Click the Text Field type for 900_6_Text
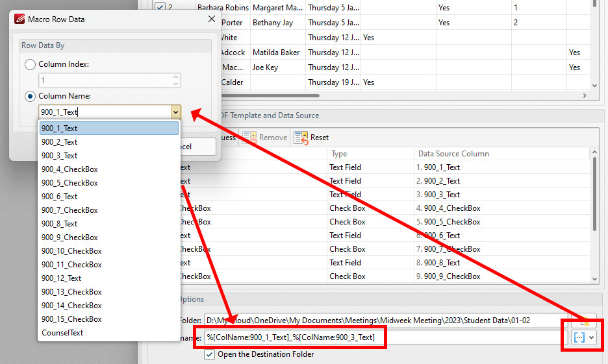This screenshot has width=608, height=364. click(370, 236)
